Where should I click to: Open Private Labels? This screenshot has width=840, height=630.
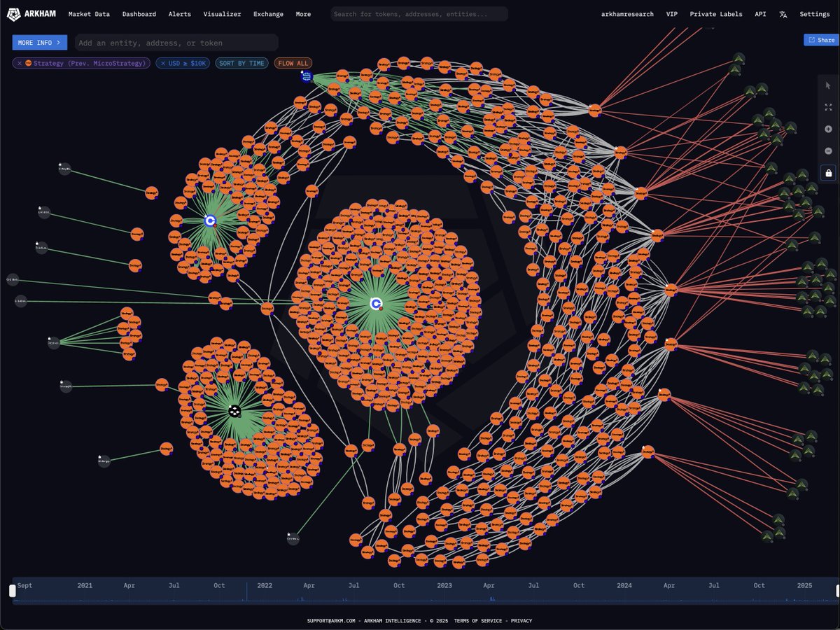pos(716,14)
